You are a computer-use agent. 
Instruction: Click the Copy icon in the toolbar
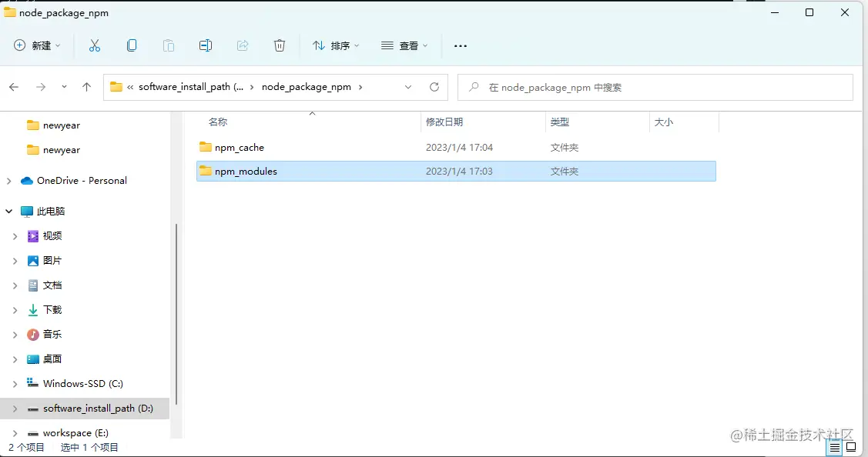tap(132, 45)
